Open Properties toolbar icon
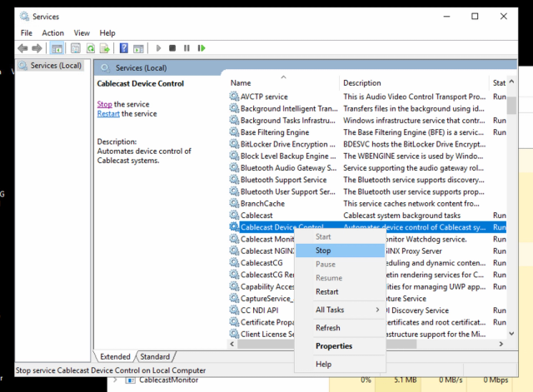The height and width of the screenshot is (392, 533). click(76, 48)
